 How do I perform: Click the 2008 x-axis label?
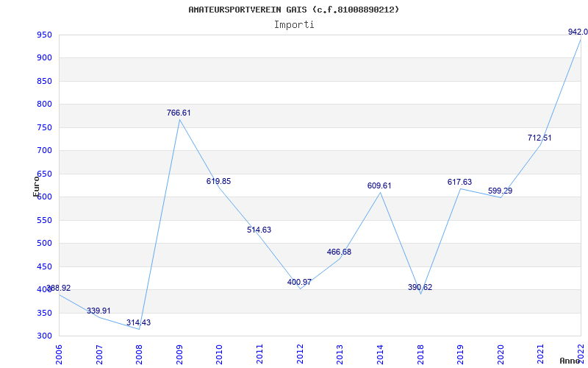pyautogui.click(x=139, y=355)
